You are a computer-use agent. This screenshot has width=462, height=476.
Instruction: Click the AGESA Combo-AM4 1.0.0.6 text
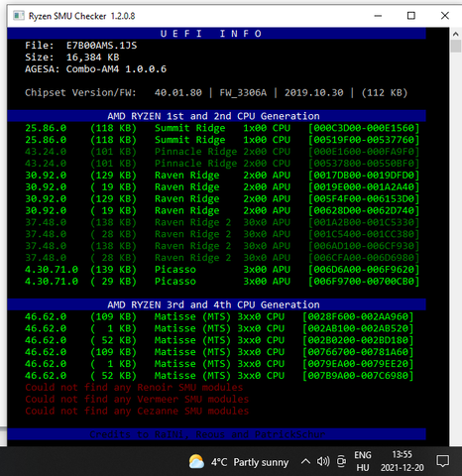click(96, 69)
